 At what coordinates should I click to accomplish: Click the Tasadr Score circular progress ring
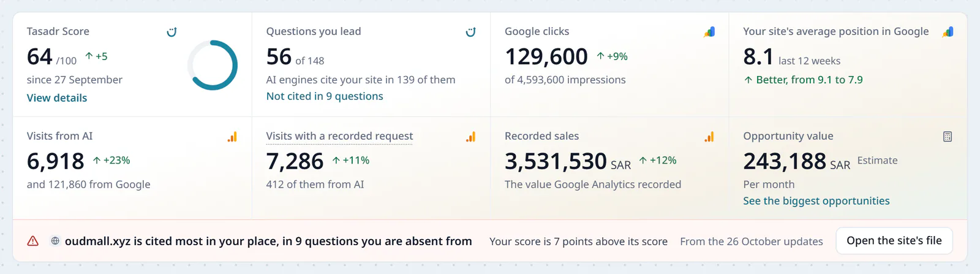(213, 65)
